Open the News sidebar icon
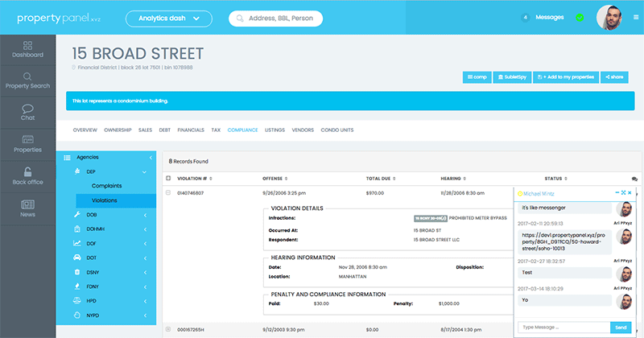Viewport: 644px width, 338px height. pos(27,208)
